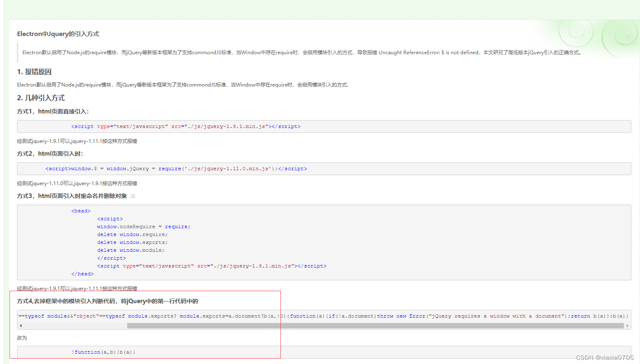
Task: Click the outline icon beside 方式3 heading
Action: coord(133,196)
